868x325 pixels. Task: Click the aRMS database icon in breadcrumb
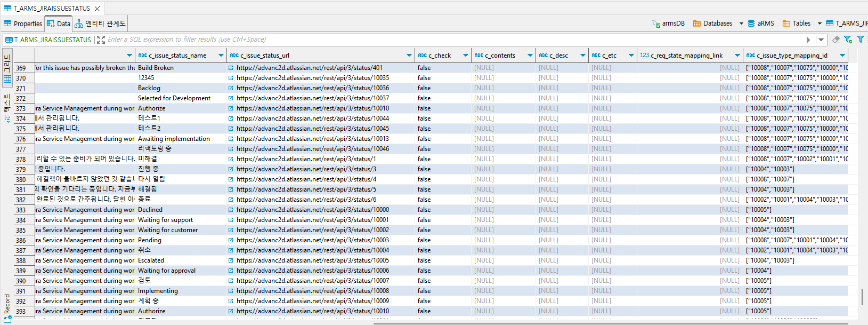point(751,23)
